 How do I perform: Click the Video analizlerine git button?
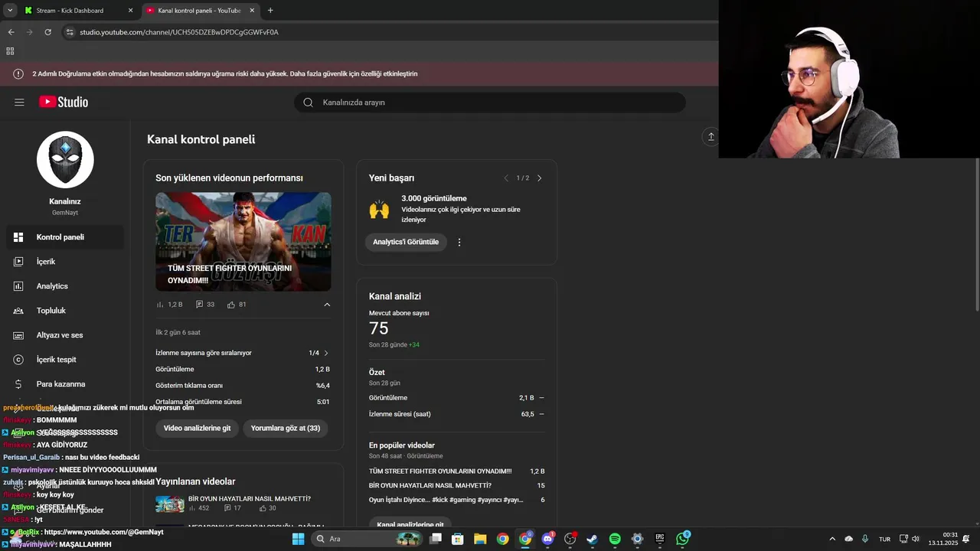point(197,428)
